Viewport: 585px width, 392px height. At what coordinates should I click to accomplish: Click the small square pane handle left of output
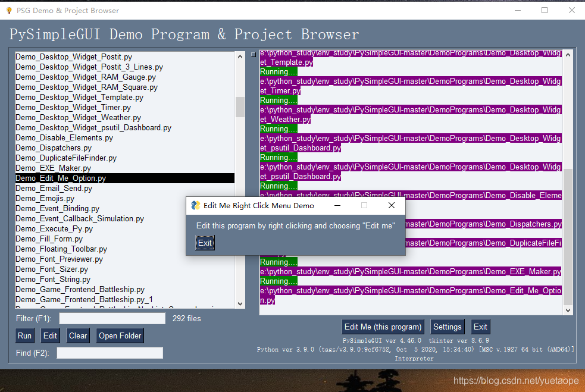254,55
